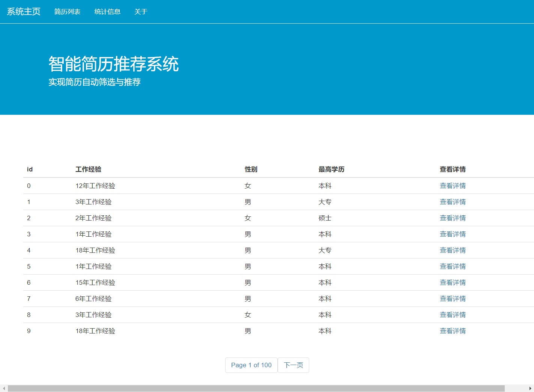This screenshot has width=534, height=392.
Task: View details for resume id 1
Action: (x=453, y=202)
